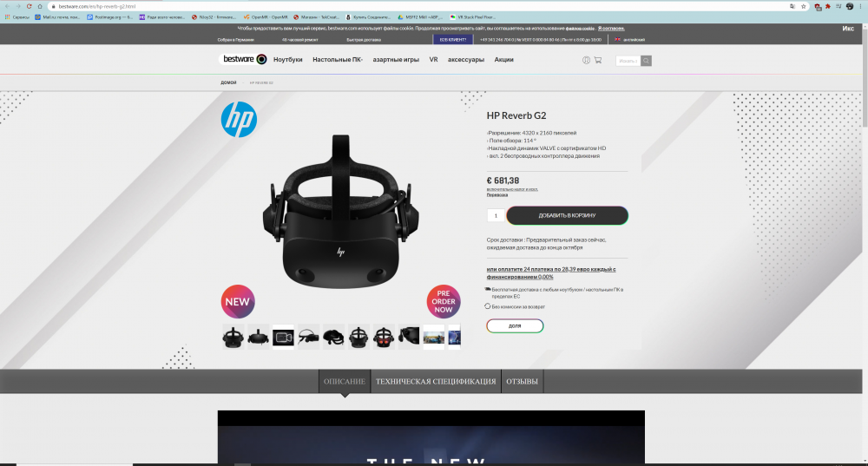Open the media control playlist icon
The height and width of the screenshot is (466, 868).
tap(838, 6)
